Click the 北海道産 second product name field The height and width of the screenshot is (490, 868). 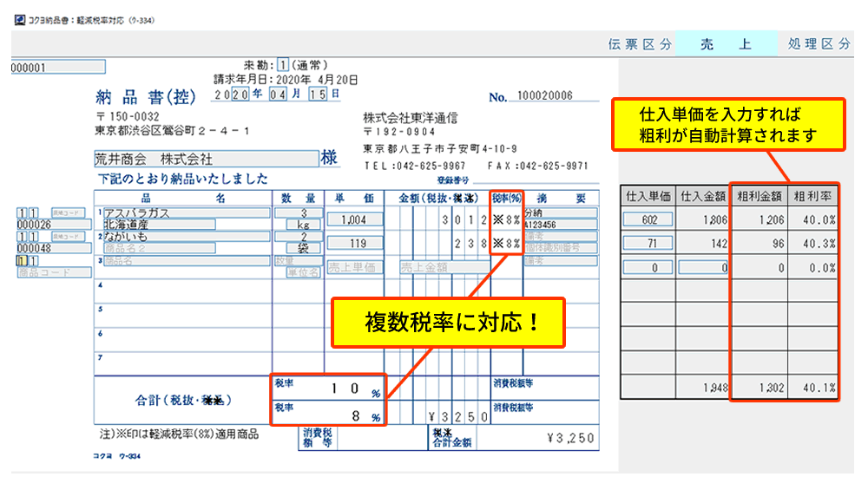click(x=186, y=224)
